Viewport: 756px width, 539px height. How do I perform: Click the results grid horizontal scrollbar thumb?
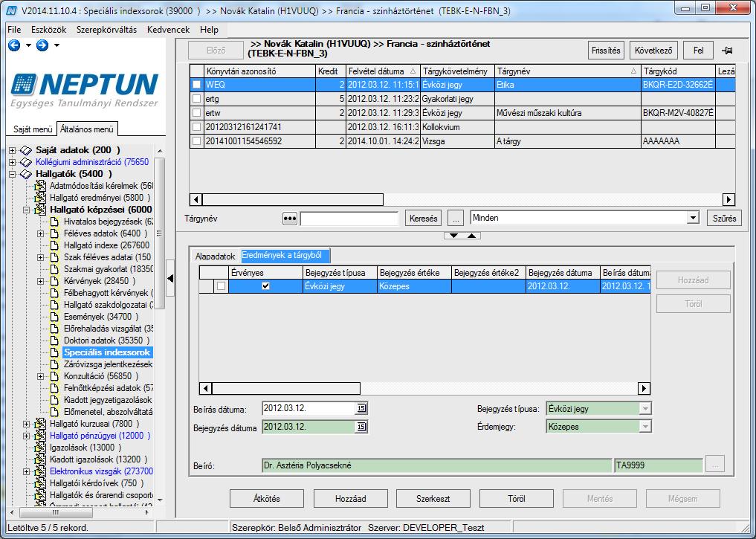286,388
